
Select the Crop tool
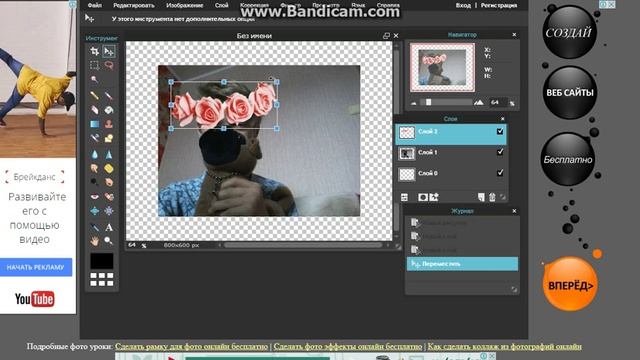coord(95,51)
